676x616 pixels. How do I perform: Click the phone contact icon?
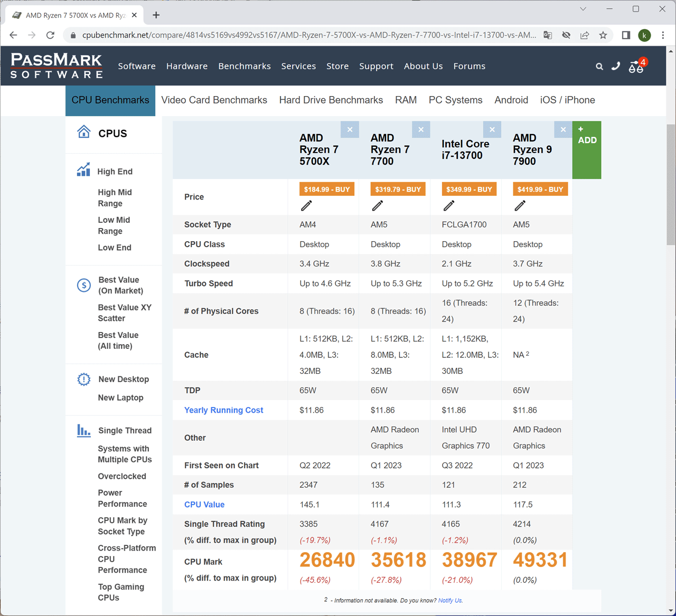pos(616,66)
